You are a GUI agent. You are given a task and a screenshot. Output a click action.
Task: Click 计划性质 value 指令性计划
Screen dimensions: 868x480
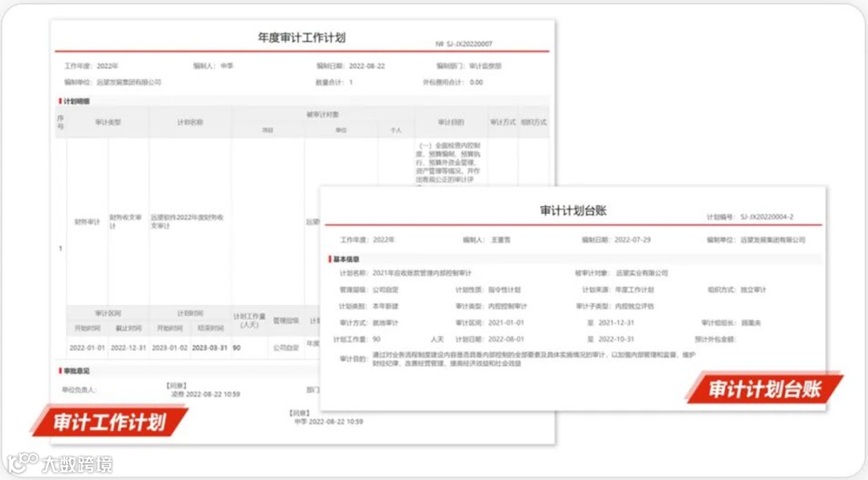(x=504, y=290)
